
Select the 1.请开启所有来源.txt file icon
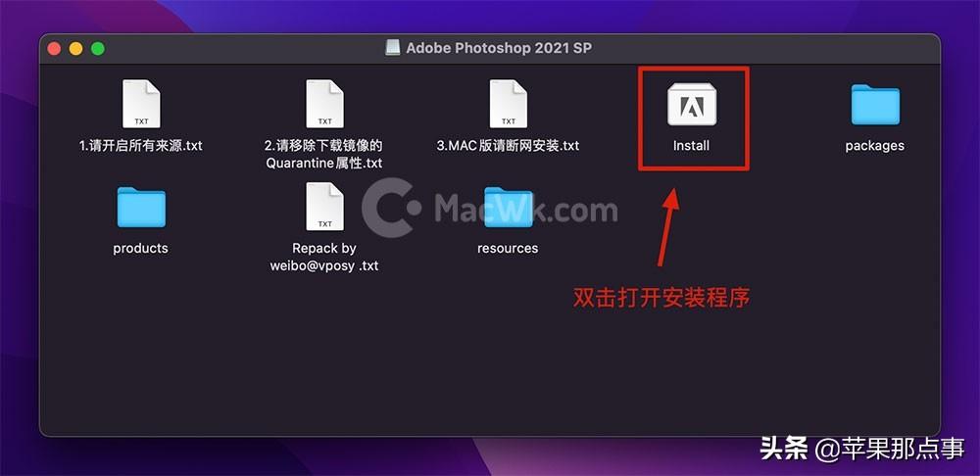[141, 104]
